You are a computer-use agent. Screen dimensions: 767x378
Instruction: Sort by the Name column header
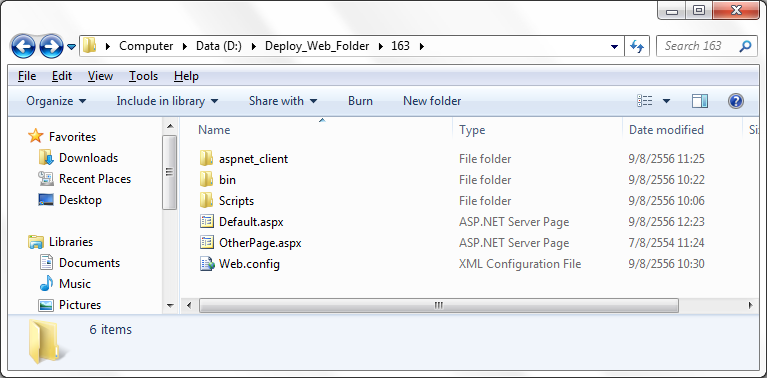click(214, 130)
